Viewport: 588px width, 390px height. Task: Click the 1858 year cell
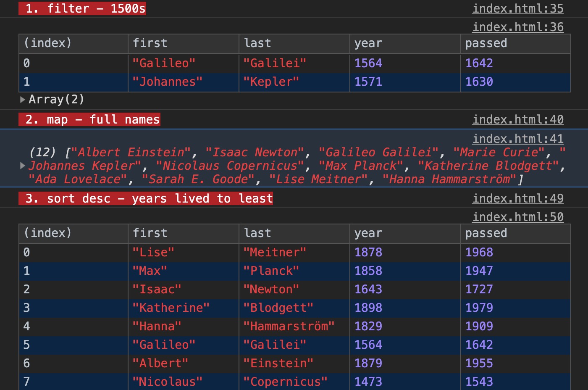pyautogui.click(x=405, y=271)
